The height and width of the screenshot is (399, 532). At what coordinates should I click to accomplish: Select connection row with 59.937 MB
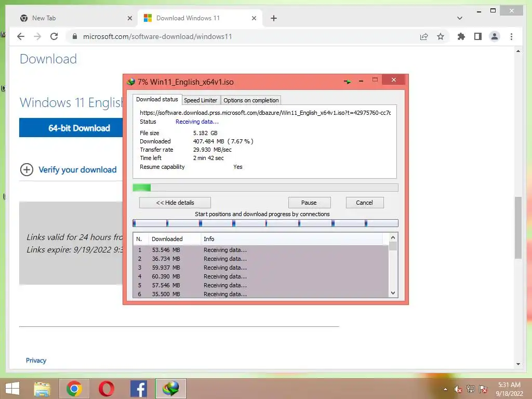coord(261,268)
